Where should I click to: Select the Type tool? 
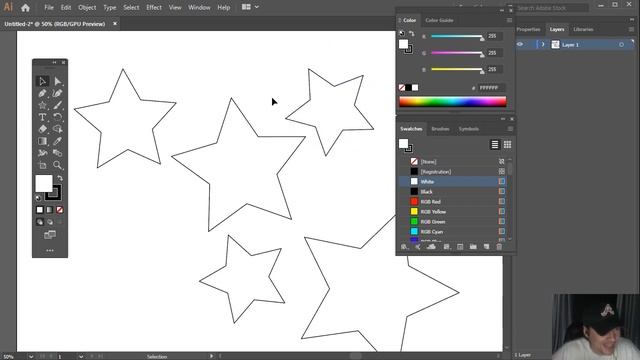(42, 117)
